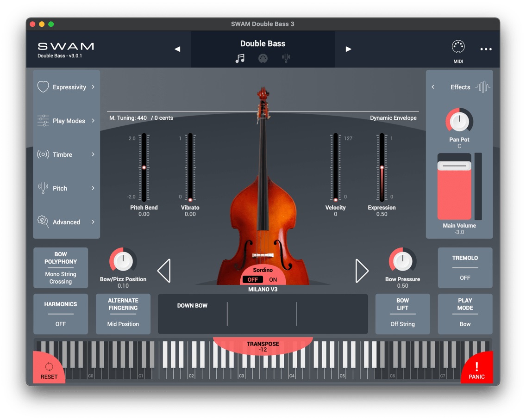The height and width of the screenshot is (420, 526).
Task: Open the three-dots more options menu
Action: click(486, 49)
